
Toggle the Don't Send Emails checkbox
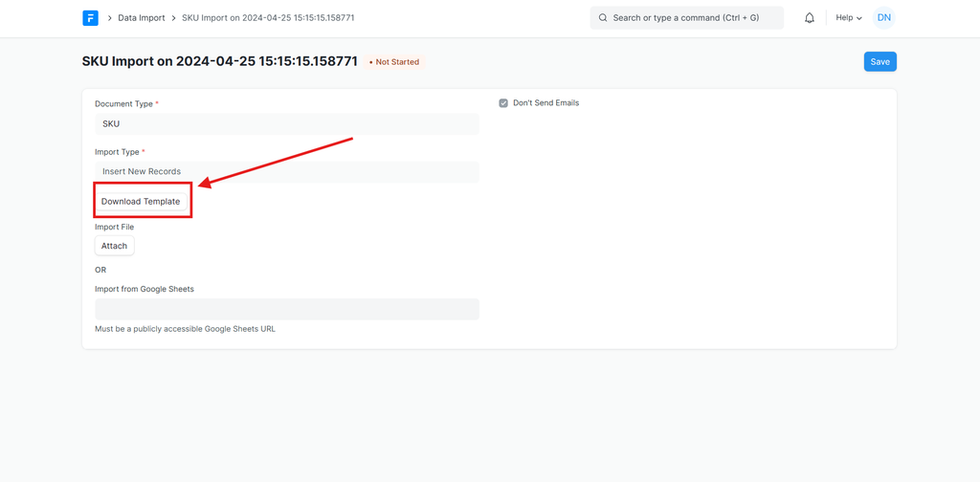tap(503, 103)
